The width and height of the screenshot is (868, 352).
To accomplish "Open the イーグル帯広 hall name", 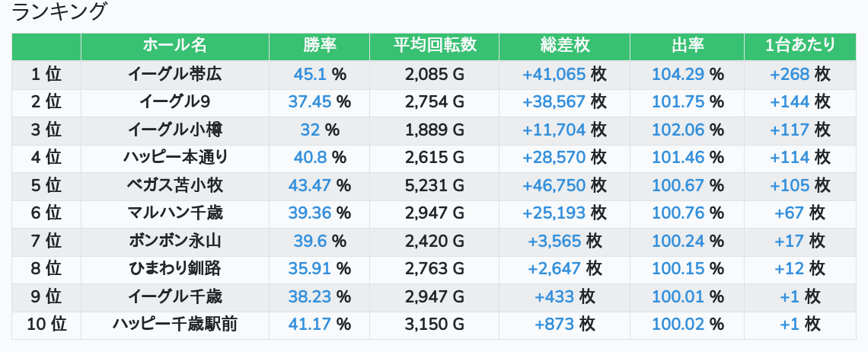I will tap(175, 74).
